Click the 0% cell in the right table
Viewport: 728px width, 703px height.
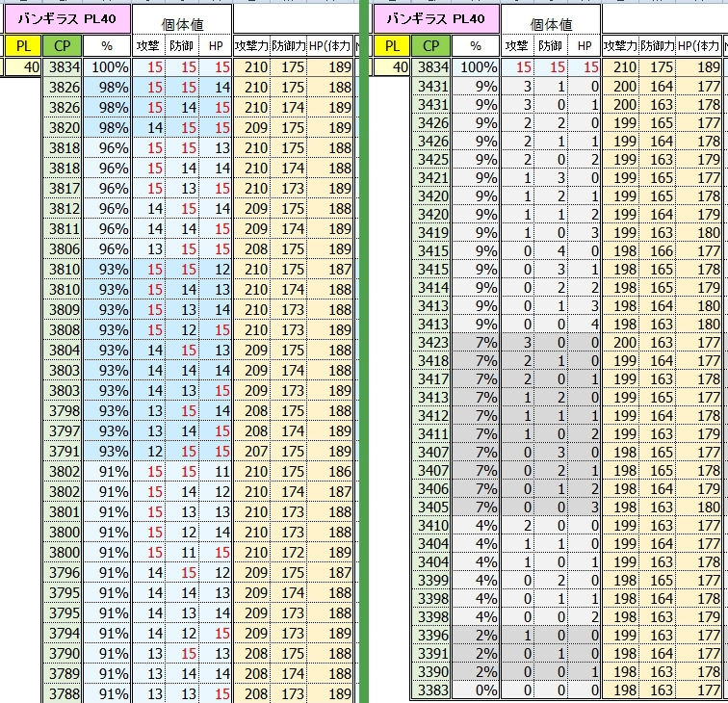point(476,690)
